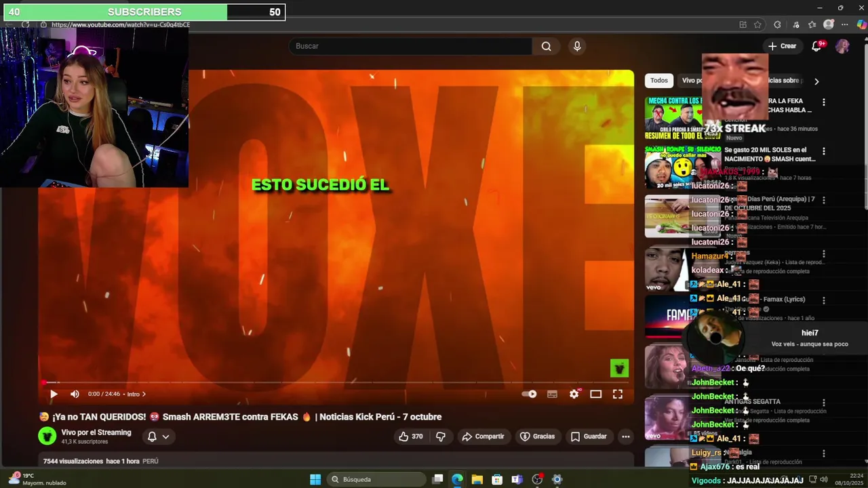Click the video progress bar

coord(336,382)
